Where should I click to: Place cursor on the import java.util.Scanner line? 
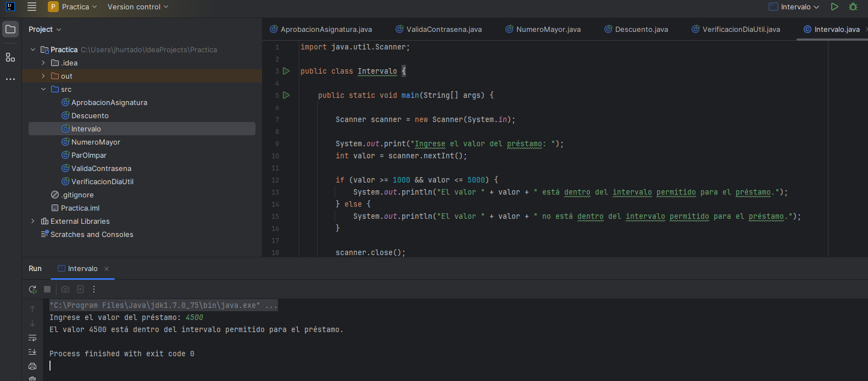click(x=355, y=47)
